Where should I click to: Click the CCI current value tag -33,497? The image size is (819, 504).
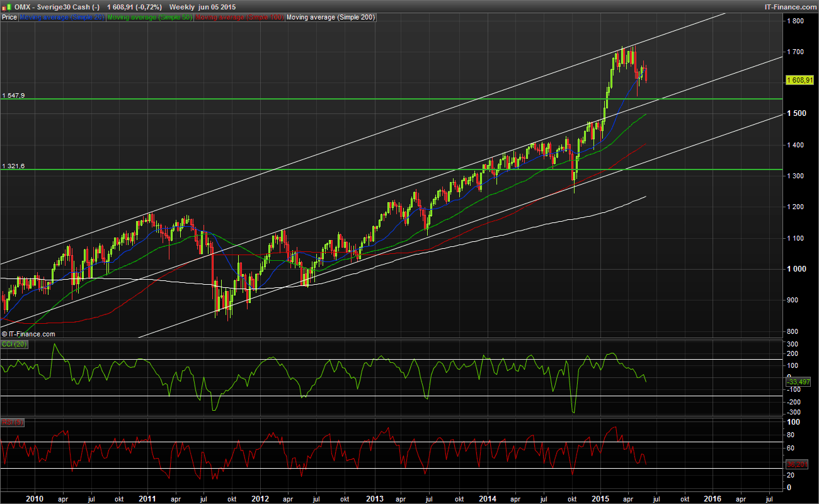[801, 382]
